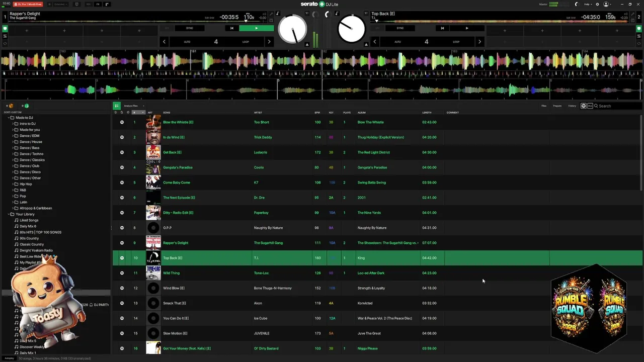644x362 pixels.
Task: Toggle the Autoplay button in the status bar
Action: pyautogui.click(x=9, y=358)
